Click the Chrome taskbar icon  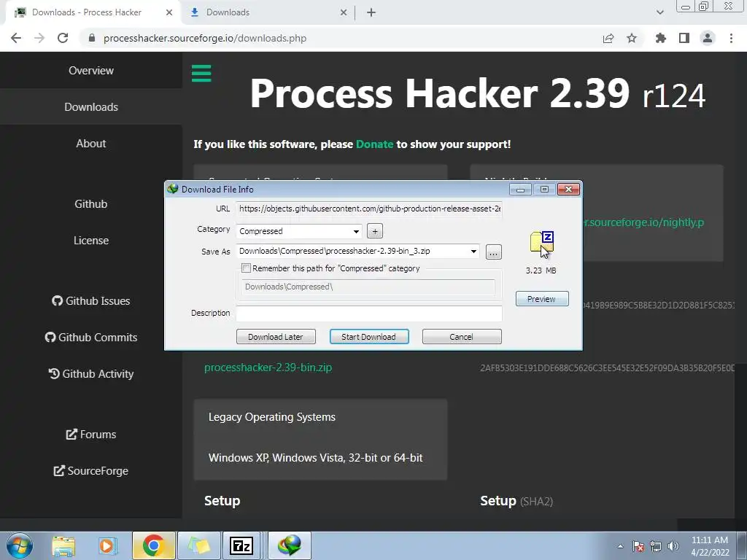tap(153, 545)
